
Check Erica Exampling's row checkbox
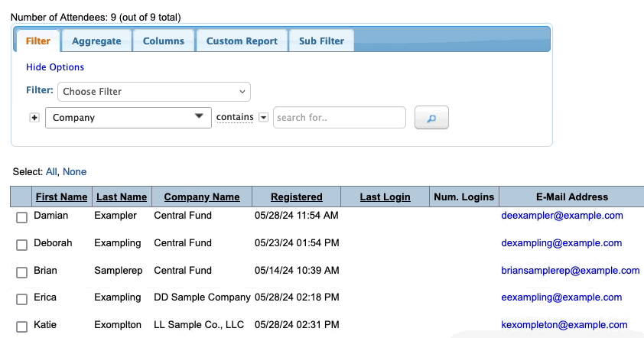[x=22, y=299]
